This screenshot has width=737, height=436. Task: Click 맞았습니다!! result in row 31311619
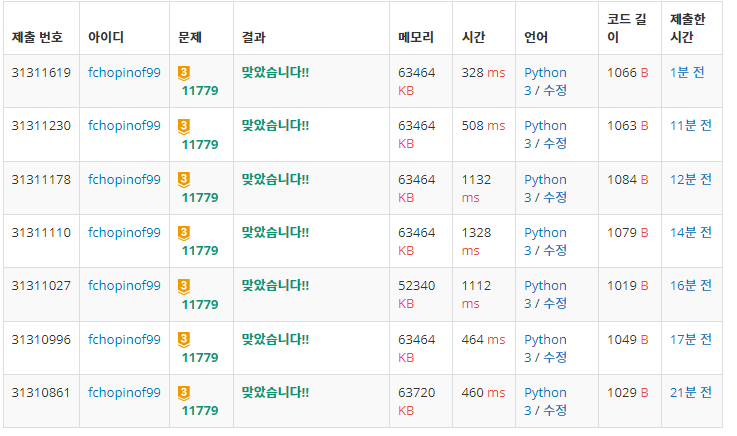click(275, 72)
